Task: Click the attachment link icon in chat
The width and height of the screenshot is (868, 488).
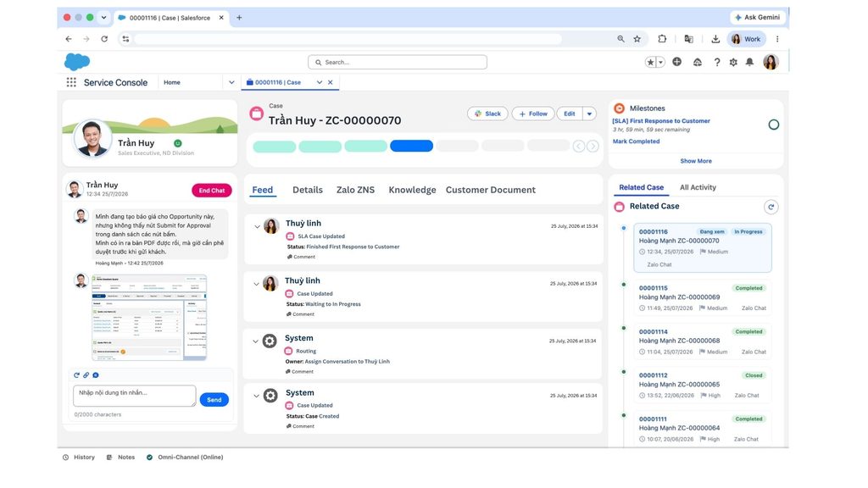Action: coord(86,375)
